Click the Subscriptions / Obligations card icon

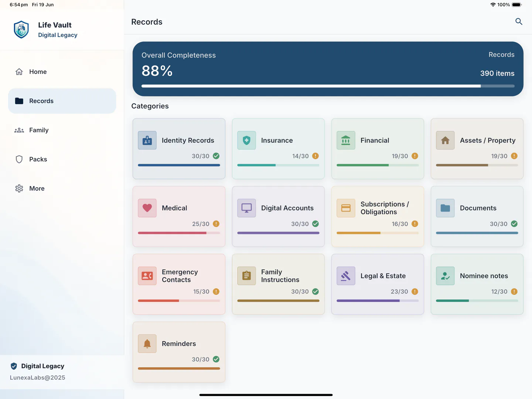(346, 208)
